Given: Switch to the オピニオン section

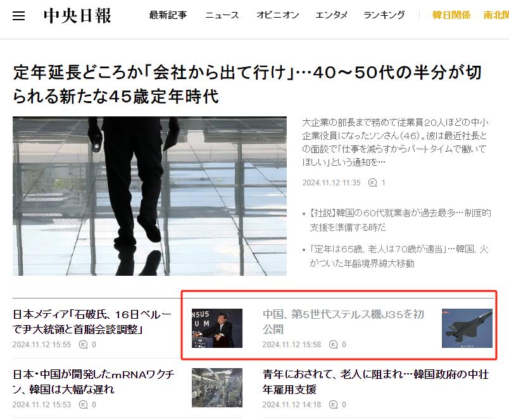Looking at the screenshot, I should (277, 15).
